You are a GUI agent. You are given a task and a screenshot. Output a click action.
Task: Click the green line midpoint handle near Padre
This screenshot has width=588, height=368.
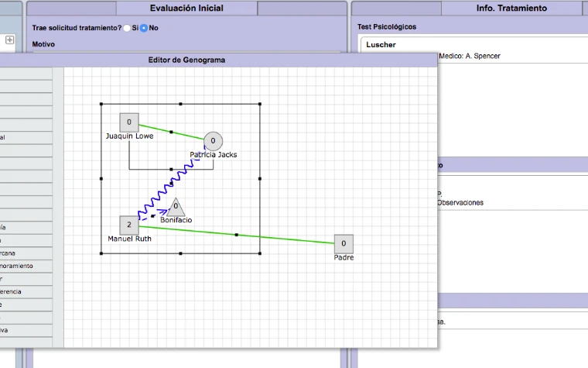tap(236, 235)
